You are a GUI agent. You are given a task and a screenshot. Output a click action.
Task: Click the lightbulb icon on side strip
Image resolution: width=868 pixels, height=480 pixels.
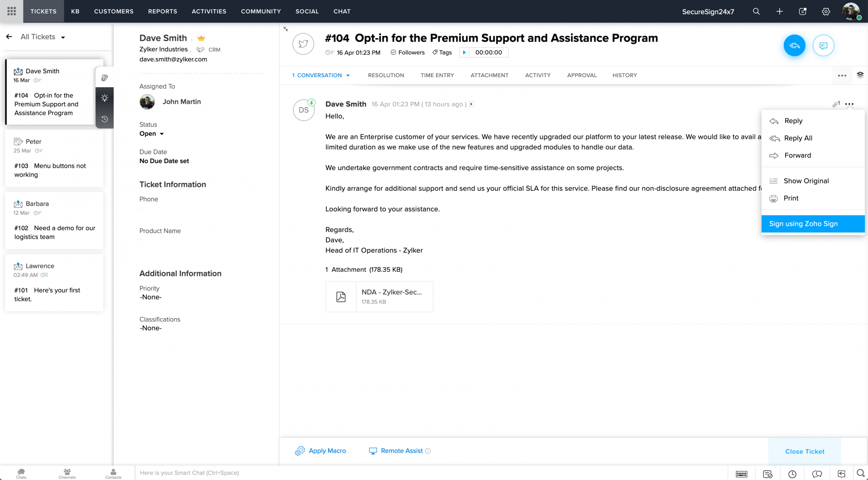[105, 98]
